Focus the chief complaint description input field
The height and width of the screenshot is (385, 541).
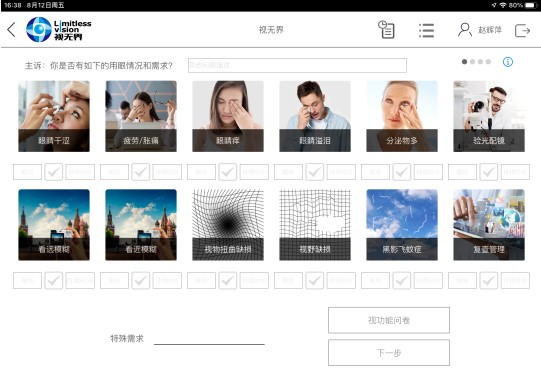(297, 65)
